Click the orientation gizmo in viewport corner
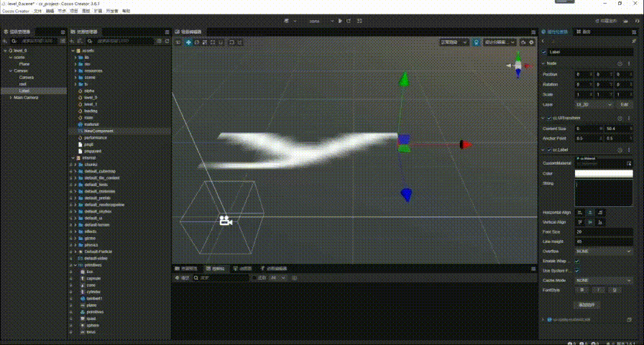Viewport: 644px width, 345px height. click(518, 65)
